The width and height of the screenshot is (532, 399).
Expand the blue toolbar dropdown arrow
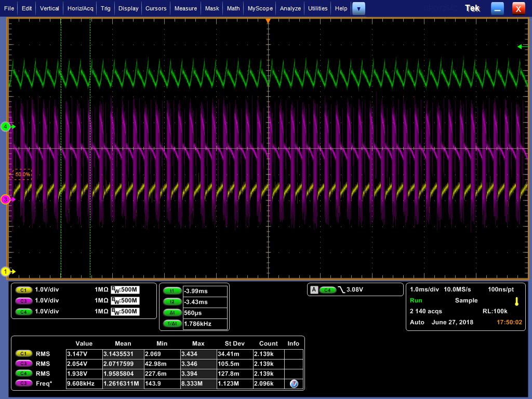point(358,8)
